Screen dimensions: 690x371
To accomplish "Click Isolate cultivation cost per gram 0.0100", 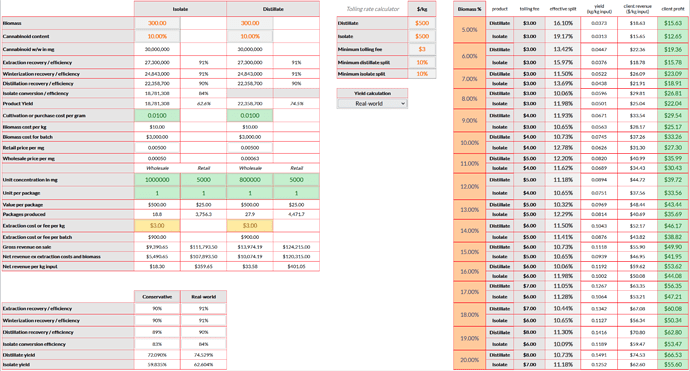I will point(157,116).
